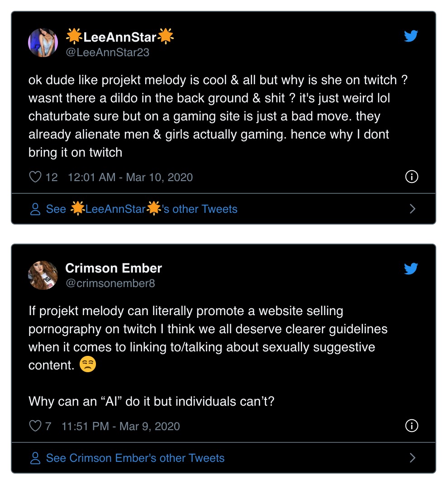Open Crimson Ember's profile picture
This screenshot has height=489, width=448.
[43, 275]
